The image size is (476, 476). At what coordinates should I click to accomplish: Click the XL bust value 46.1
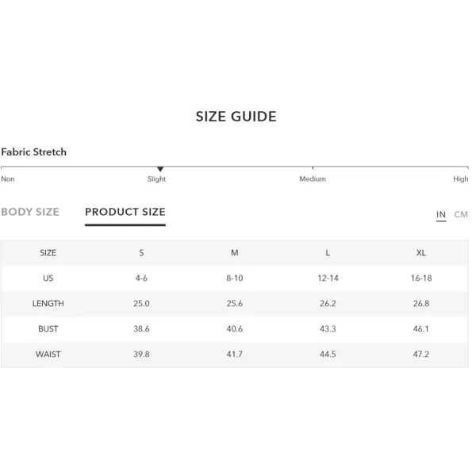pos(421,328)
